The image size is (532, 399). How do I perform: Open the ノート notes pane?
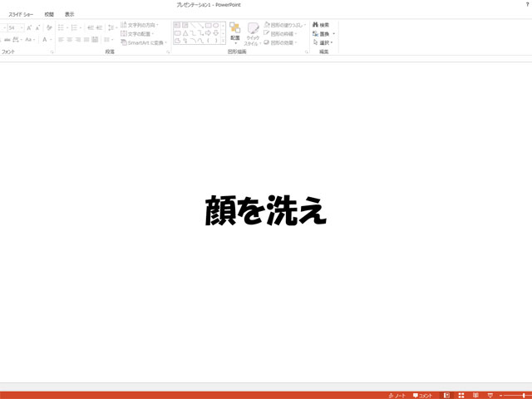click(x=397, y=395)
